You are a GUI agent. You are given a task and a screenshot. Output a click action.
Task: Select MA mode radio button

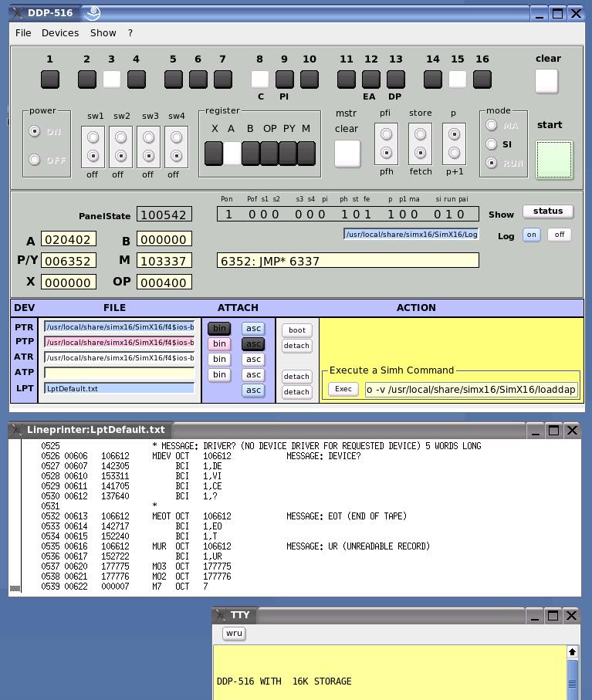(x=492, y=125)
